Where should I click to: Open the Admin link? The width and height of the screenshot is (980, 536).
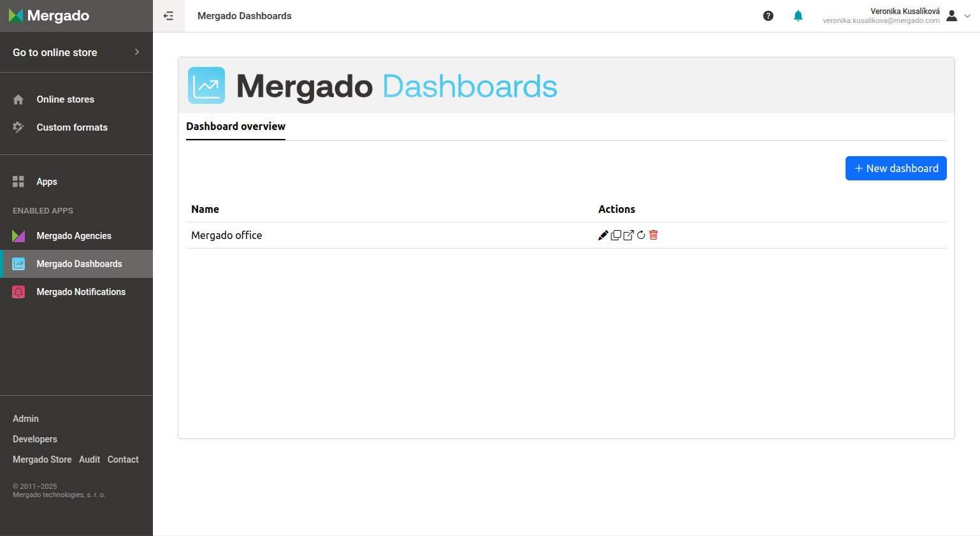tap(25, 419)
